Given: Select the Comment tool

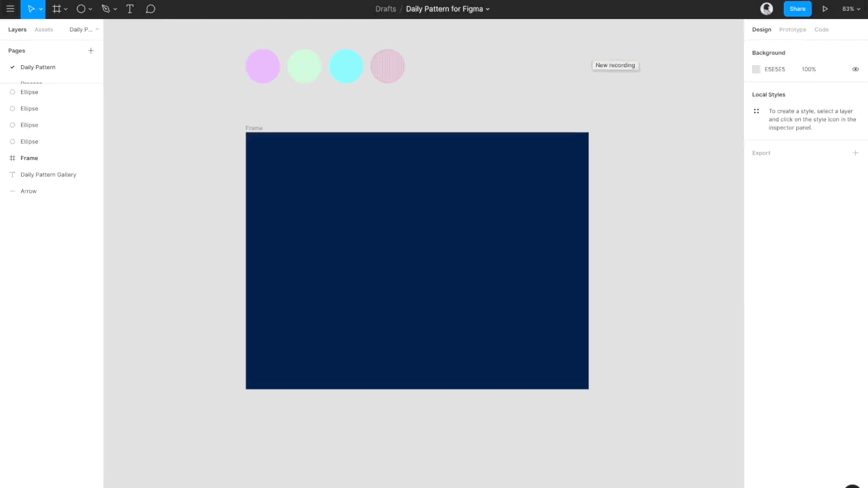Looking at the screenshot, I should [151, 9].
